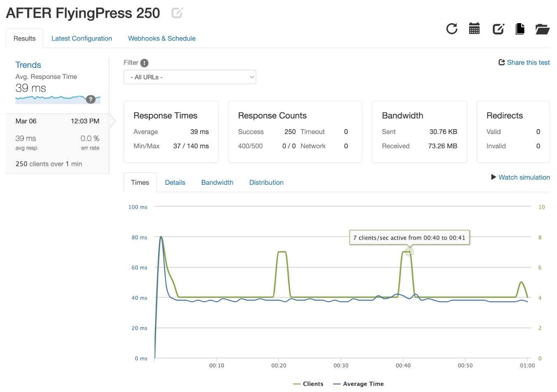Image resolution: width=557 pixels, height=392 pixels.
Task: Click the Timeout 0 count
Action: coord(346,132)
